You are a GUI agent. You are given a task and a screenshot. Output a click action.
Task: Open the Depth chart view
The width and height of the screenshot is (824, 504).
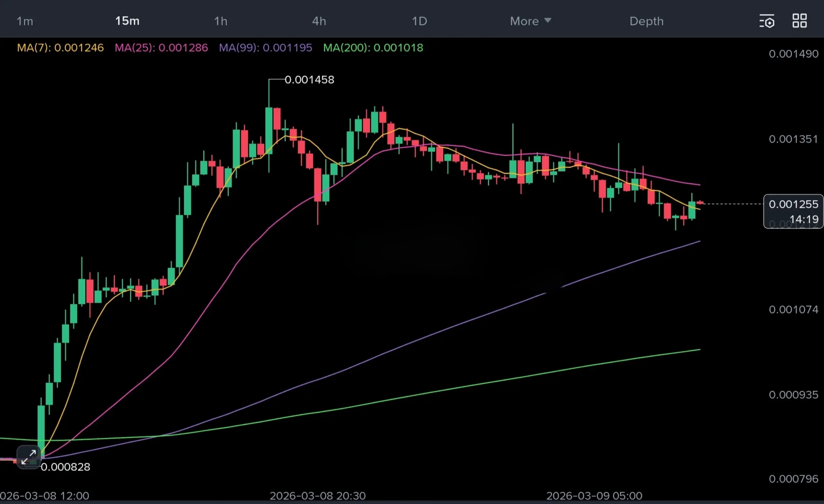click(646, 21)
